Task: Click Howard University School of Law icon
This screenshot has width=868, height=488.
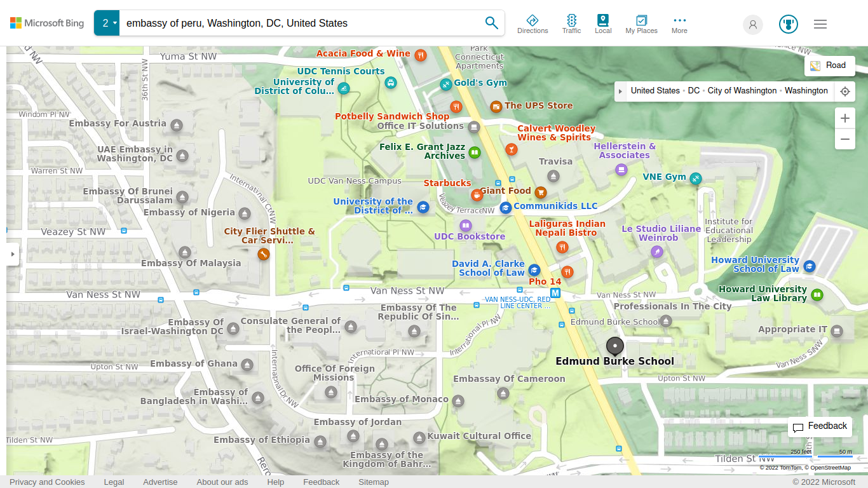Action: [809, 266]
